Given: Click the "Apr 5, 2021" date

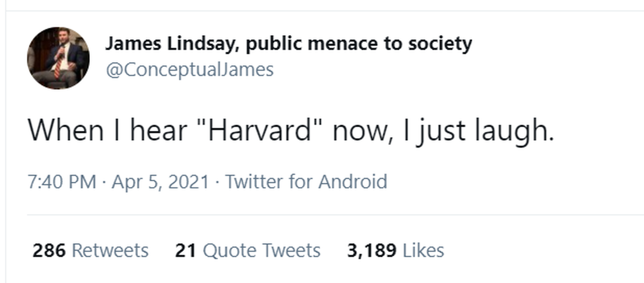Looking at the screenshot, I should pos(160,182).
